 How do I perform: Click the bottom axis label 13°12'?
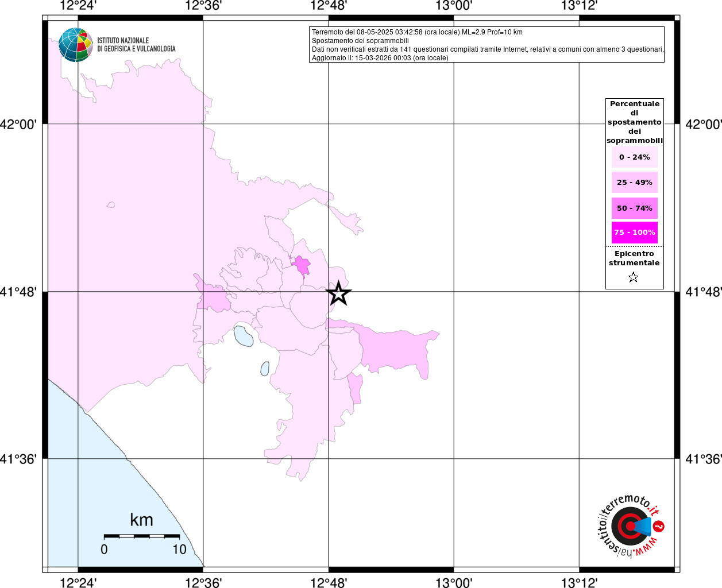[579, 583]
